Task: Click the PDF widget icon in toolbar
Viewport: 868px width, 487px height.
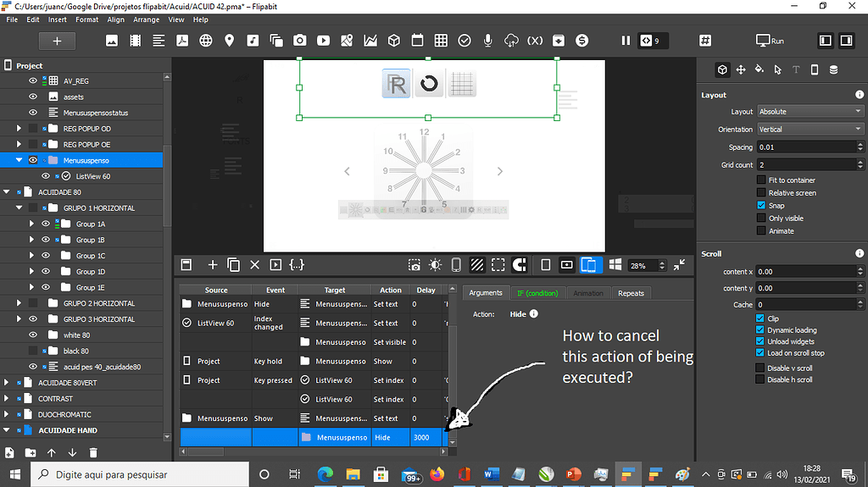Action: coord(182,41)
